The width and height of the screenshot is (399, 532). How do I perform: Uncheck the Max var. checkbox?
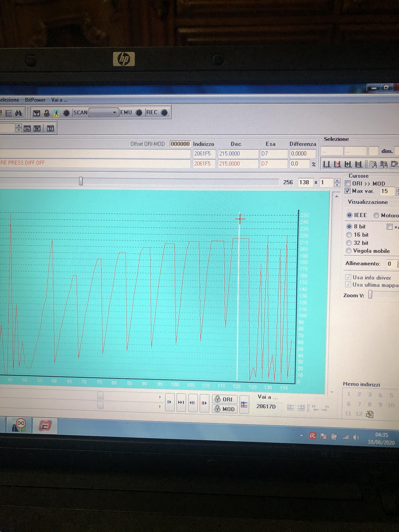(x=348, y=191)
